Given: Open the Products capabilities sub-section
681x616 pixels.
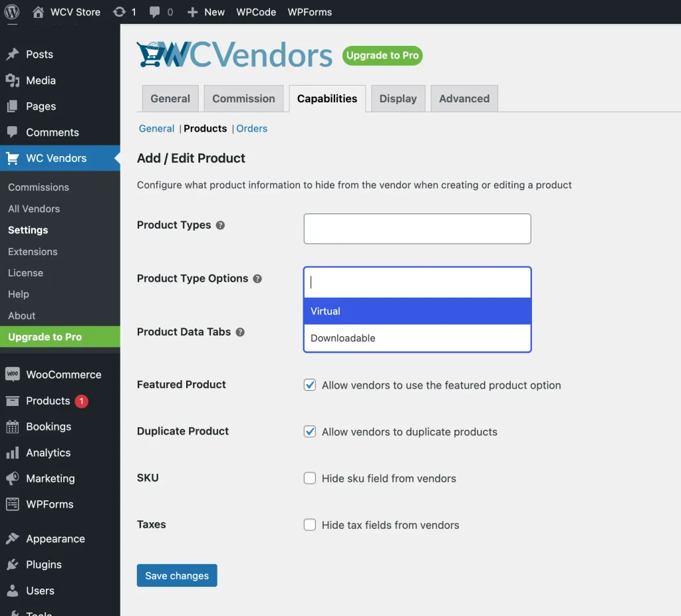Looking at the screenshot, I should [205, 128].
